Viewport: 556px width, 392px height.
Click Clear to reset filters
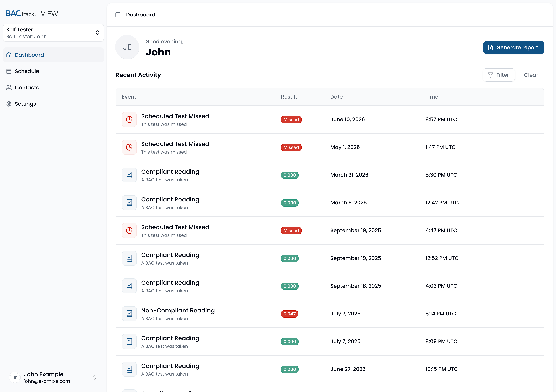pos(531,75)
